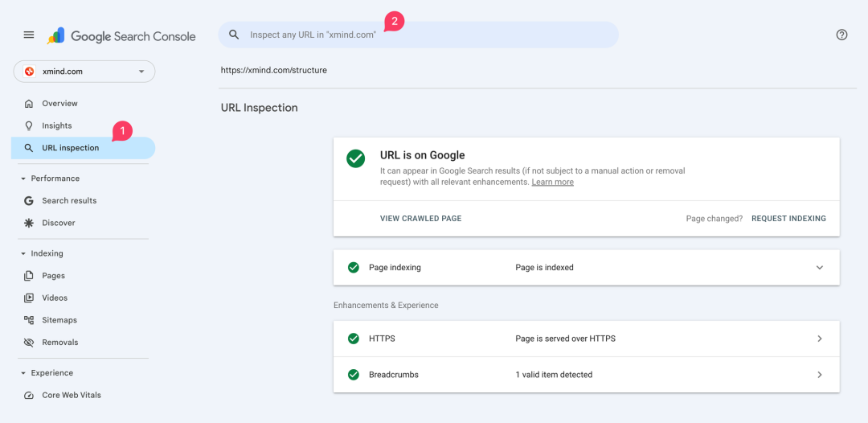Click the green check beside HTTPS

[353, 339]
